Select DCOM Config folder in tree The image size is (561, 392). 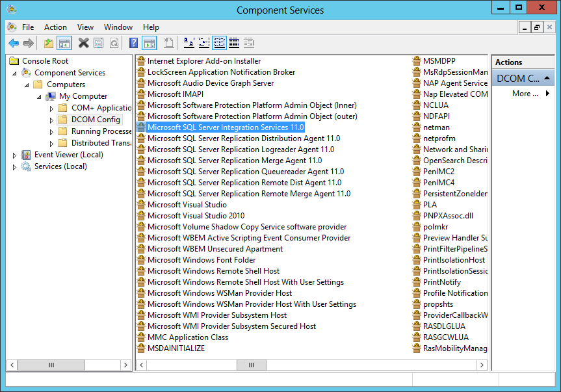pyautogui.click(x=96, y=120)
